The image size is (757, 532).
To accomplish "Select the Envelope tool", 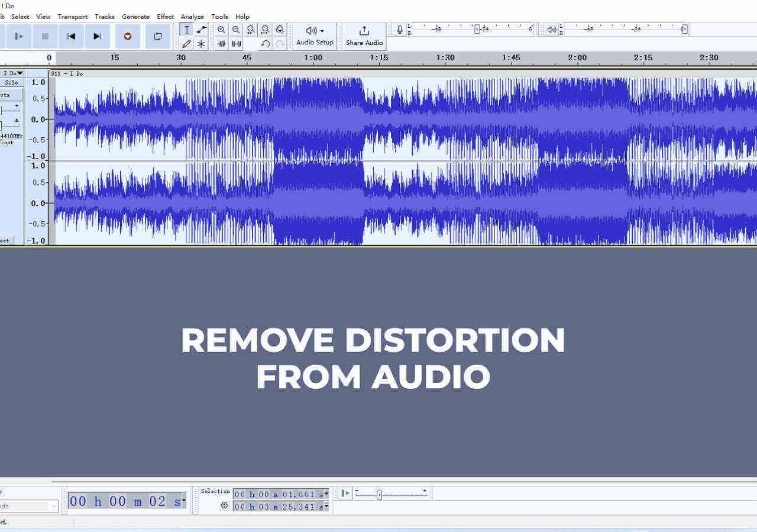I will point(201,30).
